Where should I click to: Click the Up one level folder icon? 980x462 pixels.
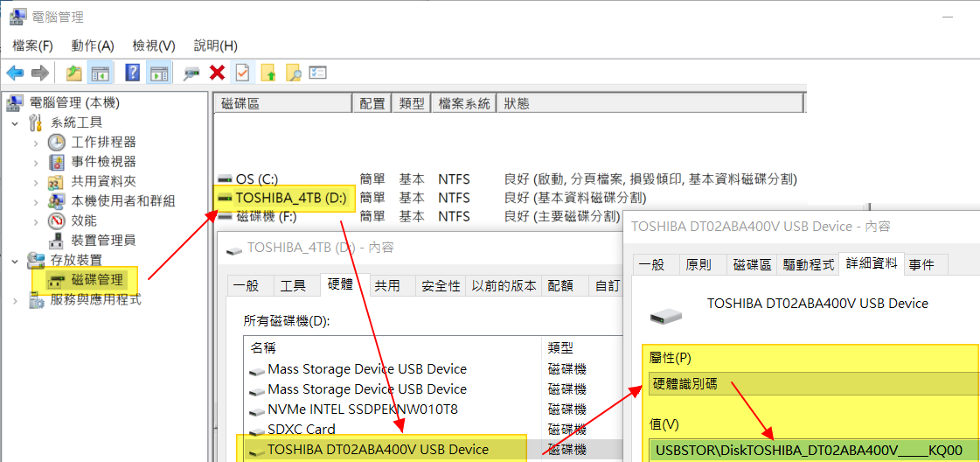pos(74,73)
